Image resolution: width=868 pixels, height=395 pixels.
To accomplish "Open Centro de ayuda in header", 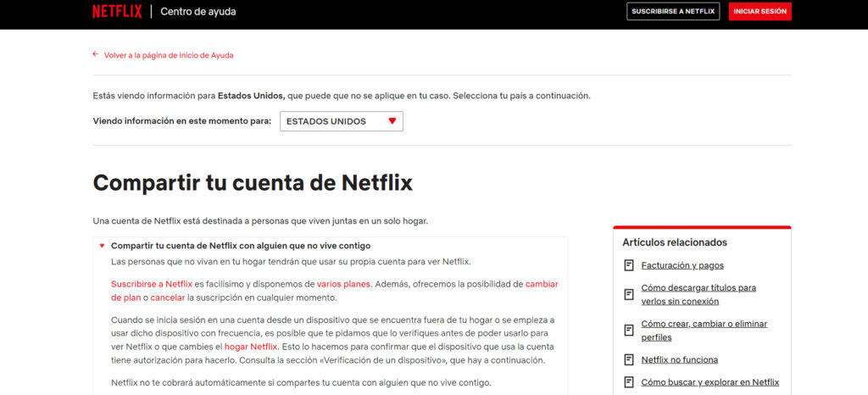I will [x=199, y=12].
